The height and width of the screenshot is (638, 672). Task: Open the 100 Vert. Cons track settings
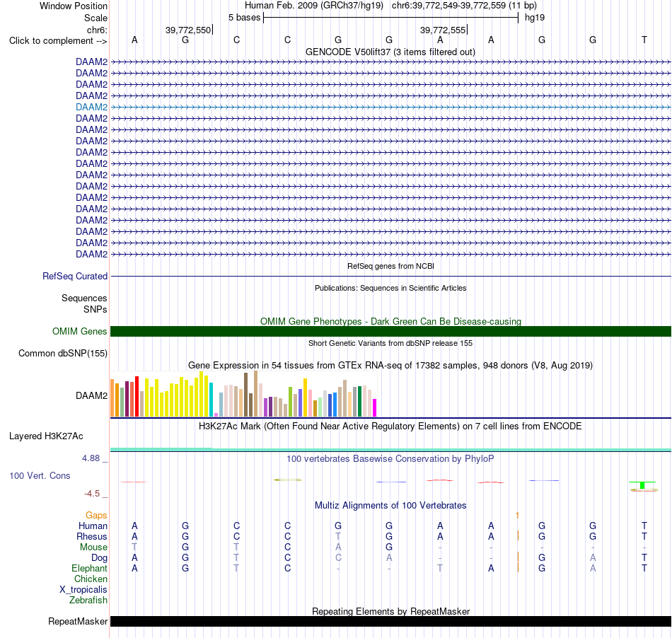[x=40, y=475]
